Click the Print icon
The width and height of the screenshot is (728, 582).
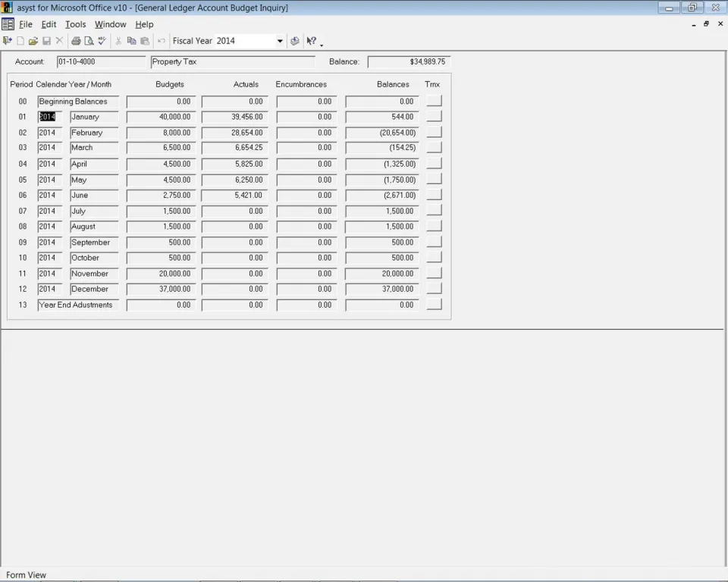[76, 41]
